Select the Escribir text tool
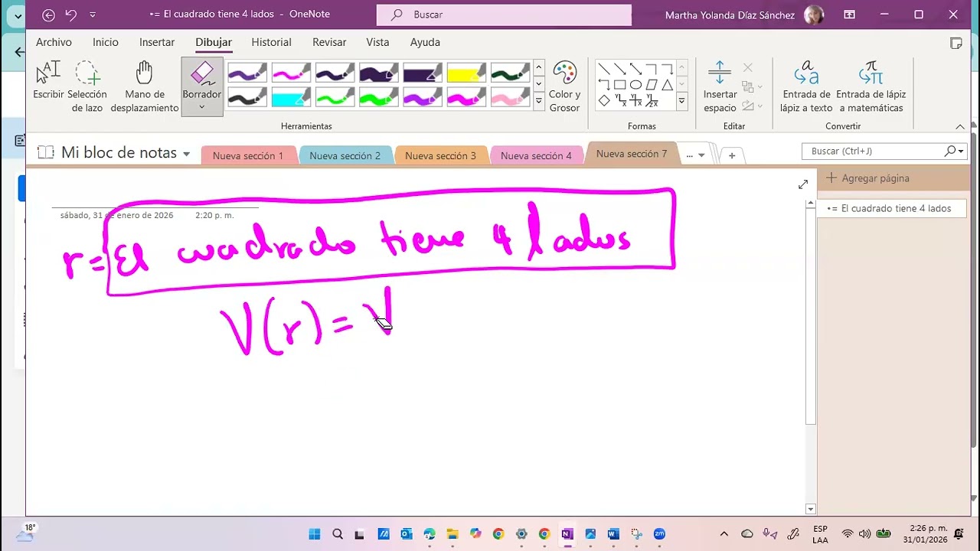 tap(48, 80)
